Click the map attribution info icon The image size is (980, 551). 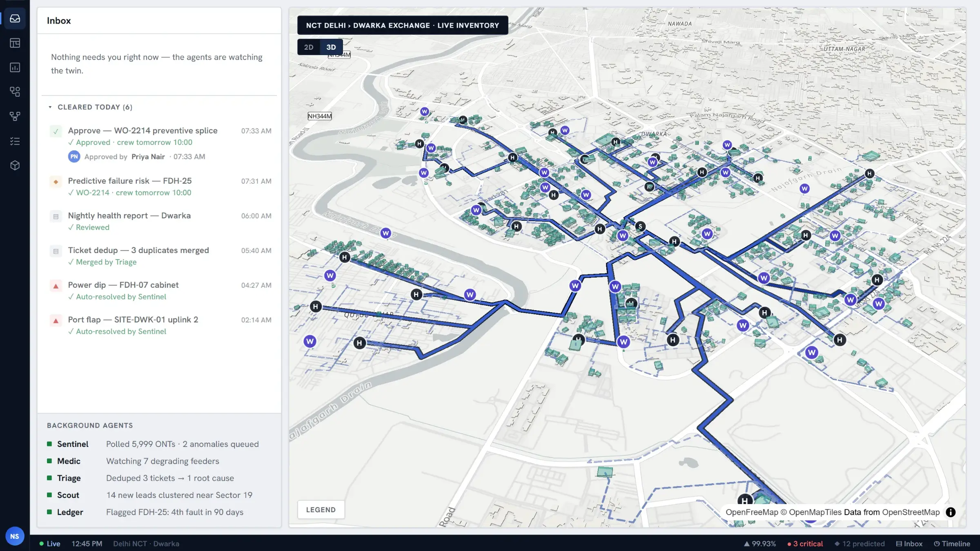click(951, 512)
